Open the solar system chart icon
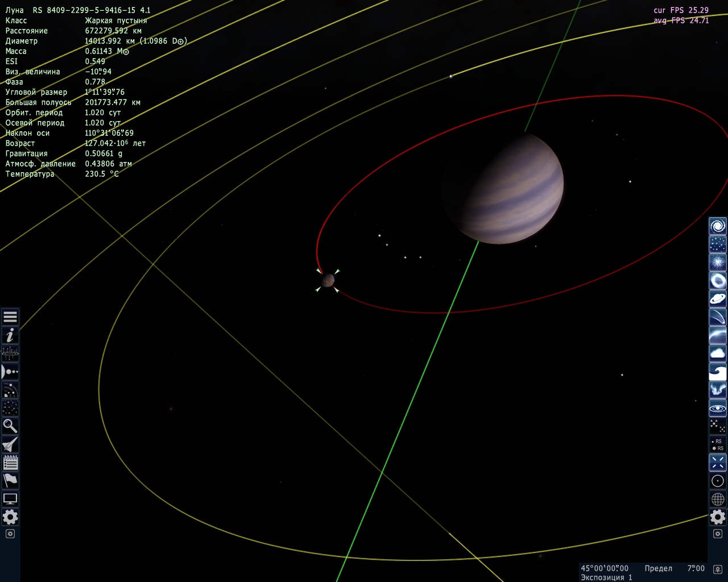Image resolution: width=728 pixels, height=582 pixels. (10, 389)
